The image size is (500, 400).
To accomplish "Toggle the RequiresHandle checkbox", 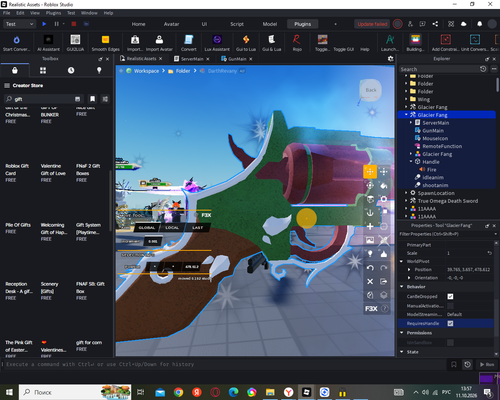I will click(450, 323).
